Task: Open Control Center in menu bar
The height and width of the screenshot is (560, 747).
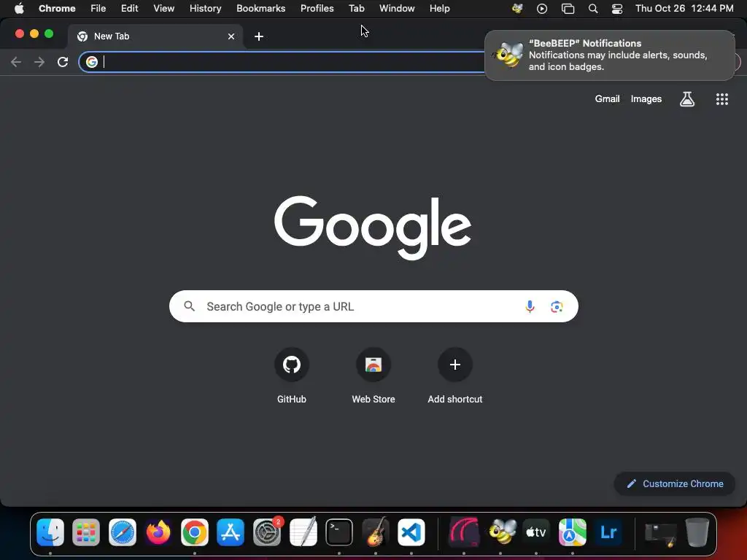Action: tap(617, 9)
